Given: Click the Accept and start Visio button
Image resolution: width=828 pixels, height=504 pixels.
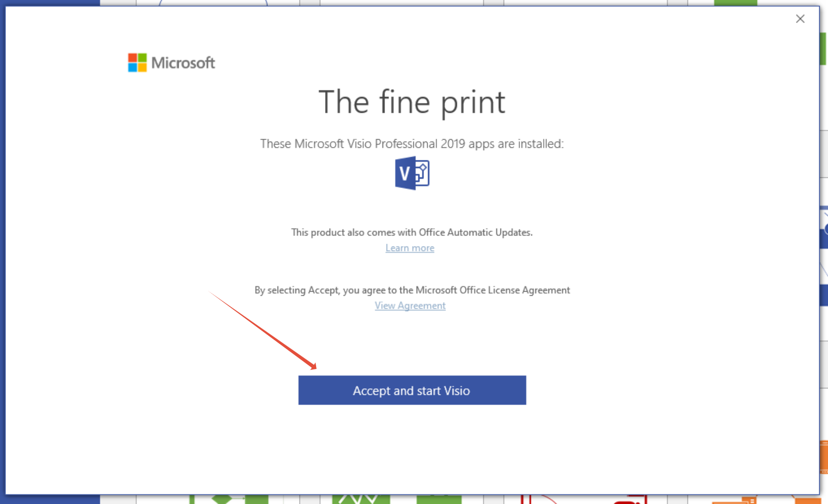Looking at the screenshot, I should (x=412, y=390).
